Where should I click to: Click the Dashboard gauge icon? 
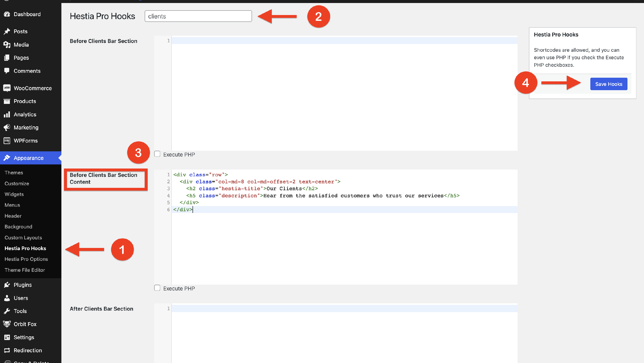coord(7,14)
